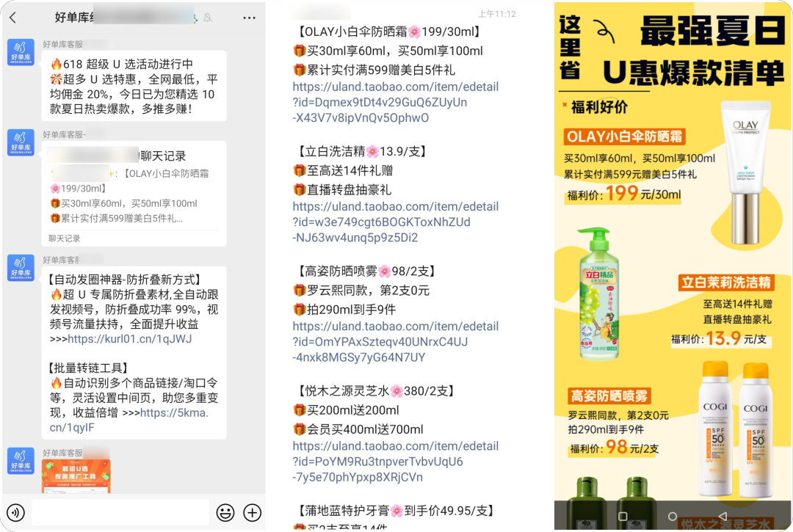The image size is (793, 532).
Task: Tap the voice input icon
Action: 15,513
